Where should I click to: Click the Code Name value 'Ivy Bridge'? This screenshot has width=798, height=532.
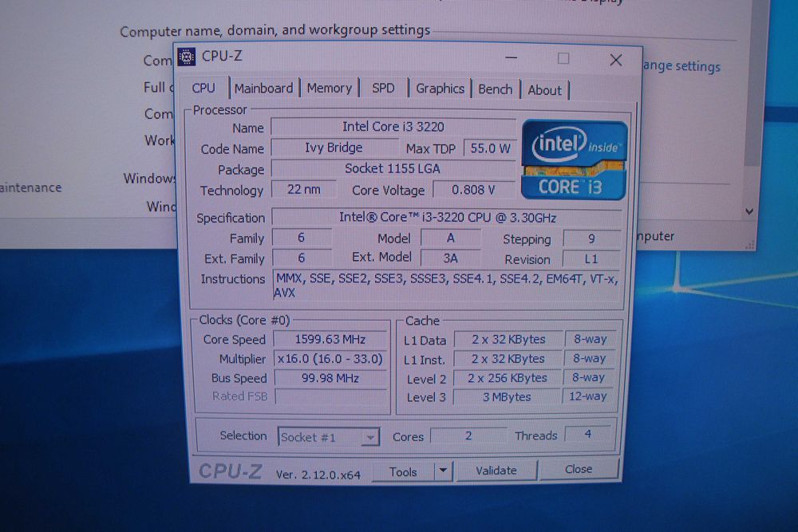(x=334, y=148)
